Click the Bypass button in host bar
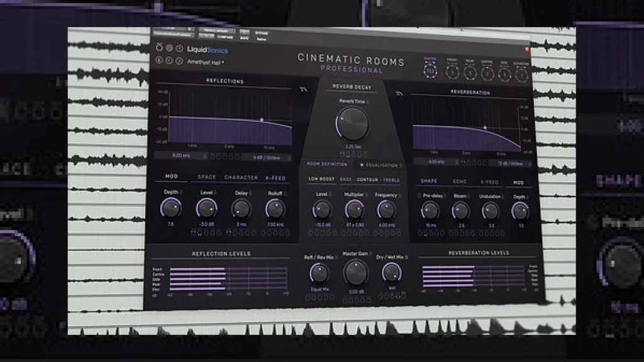The height and width of the screenshot is (362, 644). point(261,33)
